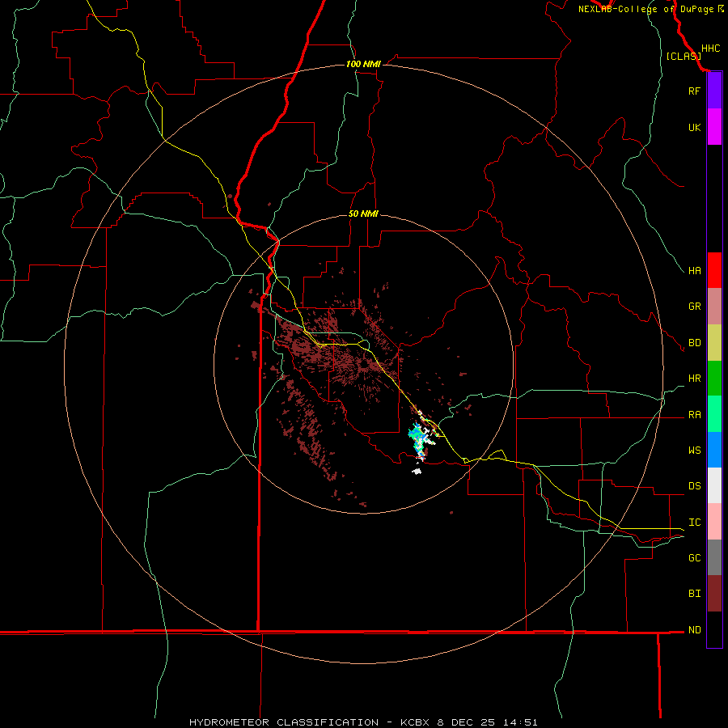
Task: Click the DS legend label
Action: click(x=694, y=486)
